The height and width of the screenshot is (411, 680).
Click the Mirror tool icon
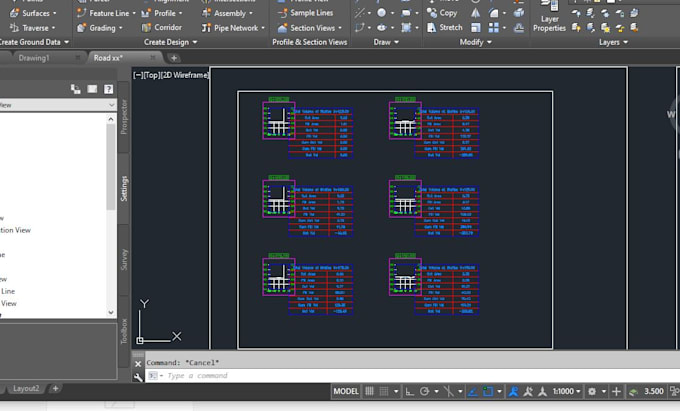[475, 13]
